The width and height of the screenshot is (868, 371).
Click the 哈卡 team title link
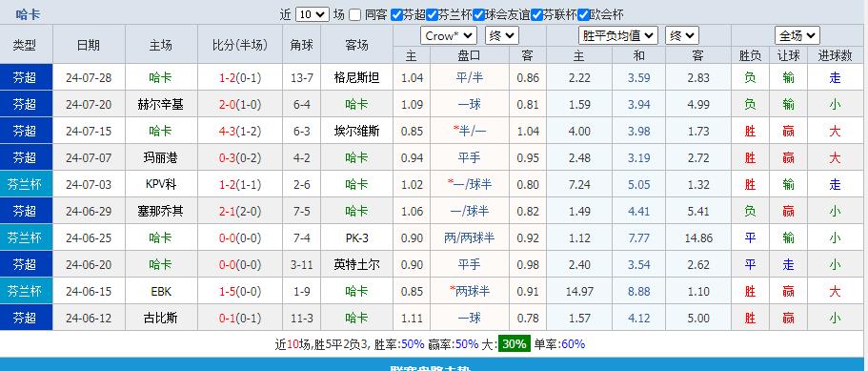(28, 14)
